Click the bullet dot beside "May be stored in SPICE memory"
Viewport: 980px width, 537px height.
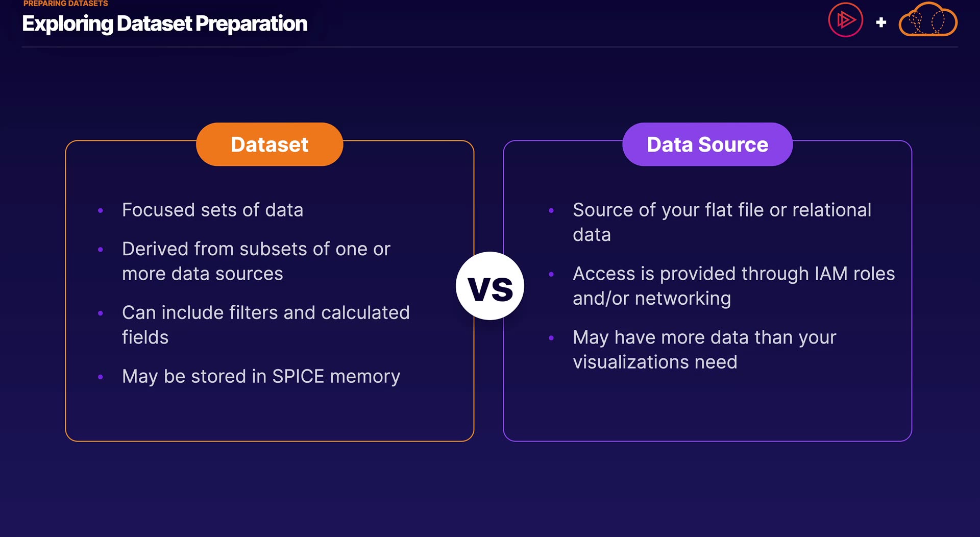point(101,377)
